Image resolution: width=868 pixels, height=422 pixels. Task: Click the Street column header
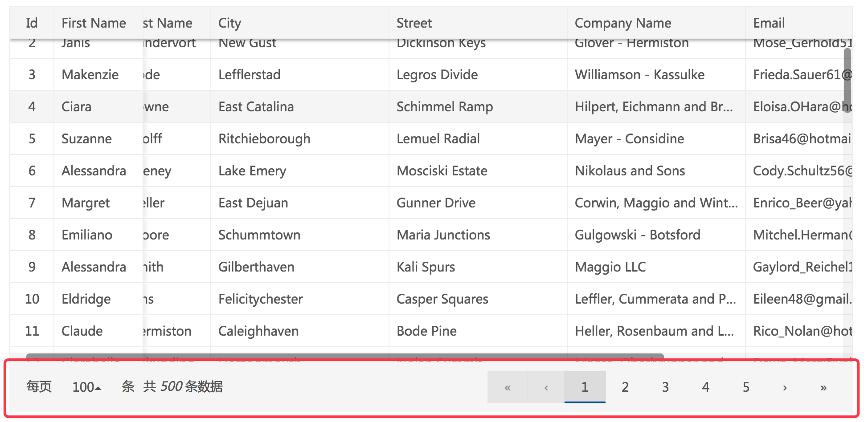tap(478, 23)
